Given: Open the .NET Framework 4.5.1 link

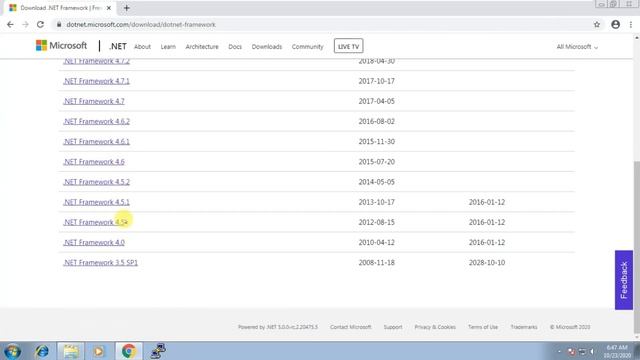Looking at the screenshot, I should 96,202.
